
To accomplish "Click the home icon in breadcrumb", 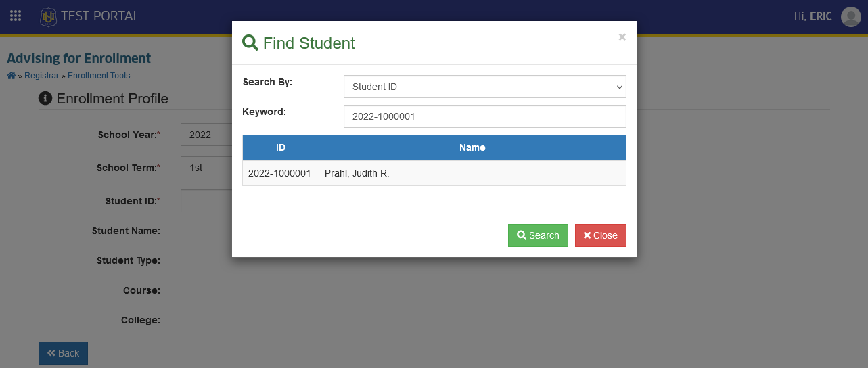I will coord(12,76).
